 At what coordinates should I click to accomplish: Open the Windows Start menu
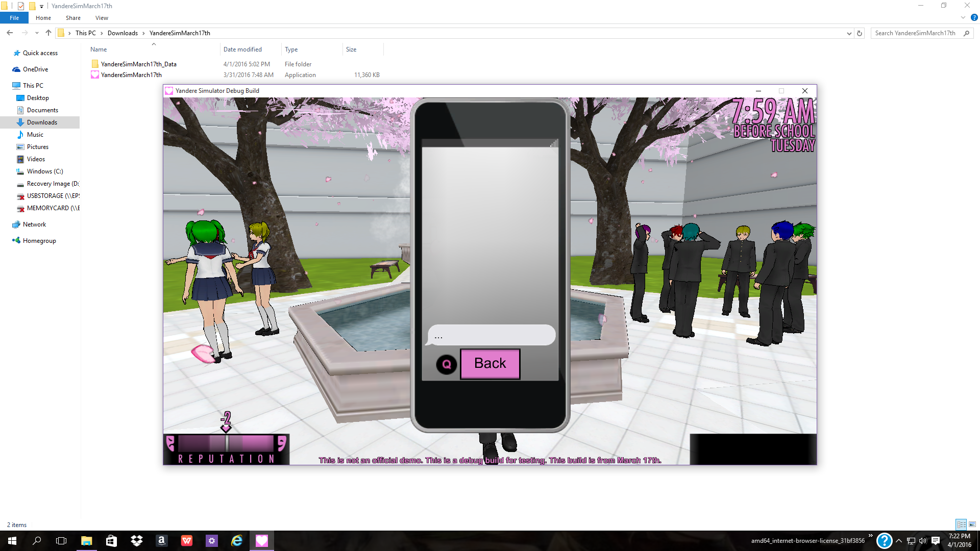(x=12, y=541)
